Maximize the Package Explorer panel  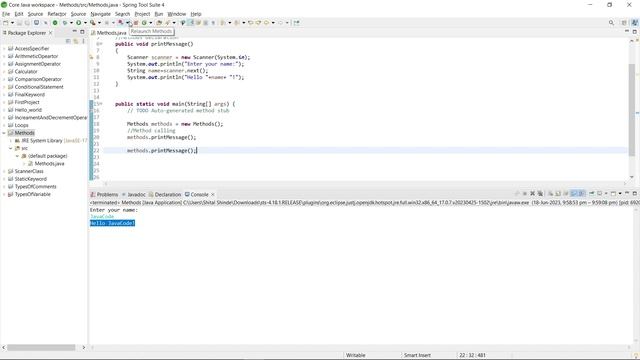(82, 32)
